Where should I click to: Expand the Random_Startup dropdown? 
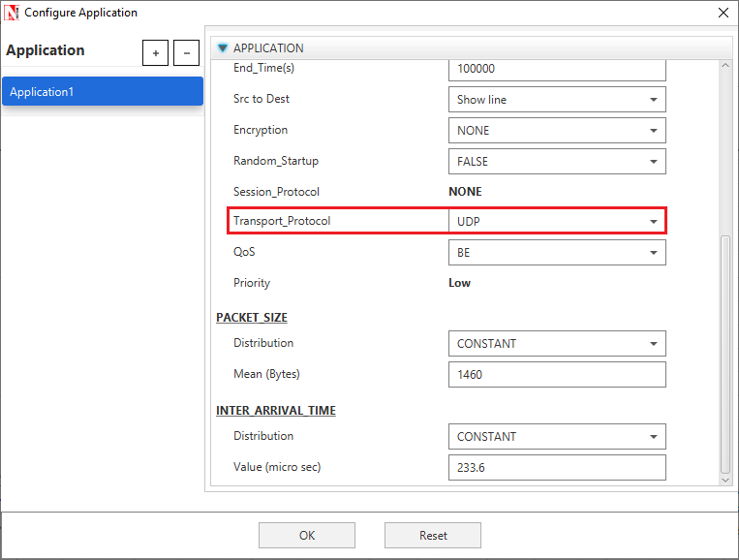tap(557, 161)
